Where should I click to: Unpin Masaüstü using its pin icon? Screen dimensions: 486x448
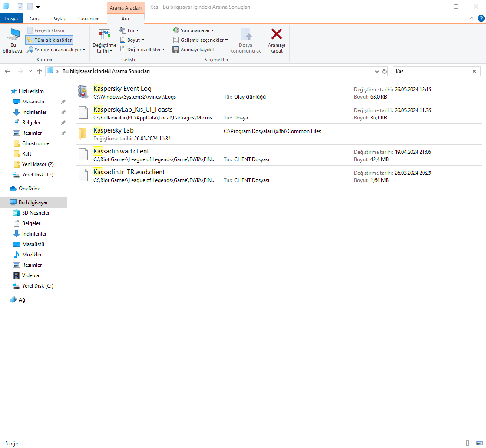[x=63, y=102]
